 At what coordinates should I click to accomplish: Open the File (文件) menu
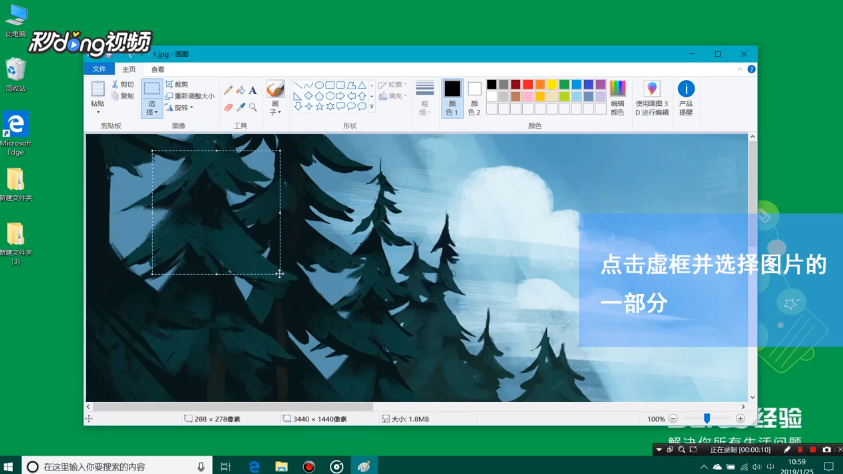click(x=99, y=69)
